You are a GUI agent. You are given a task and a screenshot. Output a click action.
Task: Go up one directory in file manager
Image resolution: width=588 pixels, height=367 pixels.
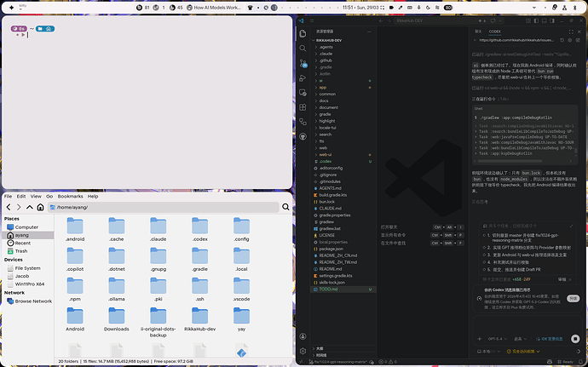click(30, 207)
